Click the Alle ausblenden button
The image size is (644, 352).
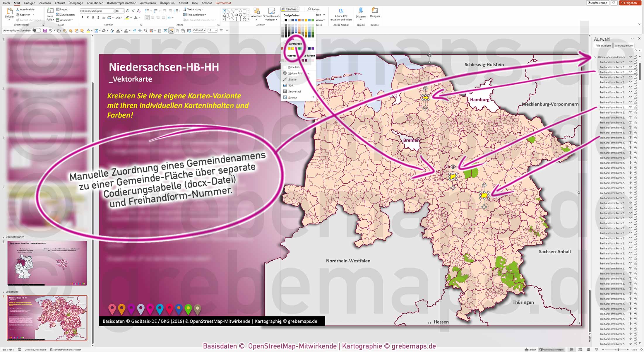[624, 45]
